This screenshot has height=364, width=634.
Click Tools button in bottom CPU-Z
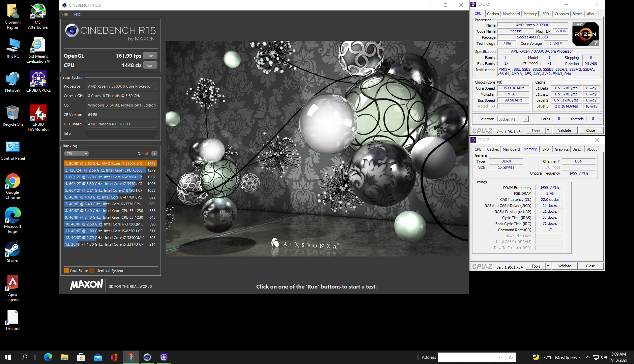(x=536, y=266)
